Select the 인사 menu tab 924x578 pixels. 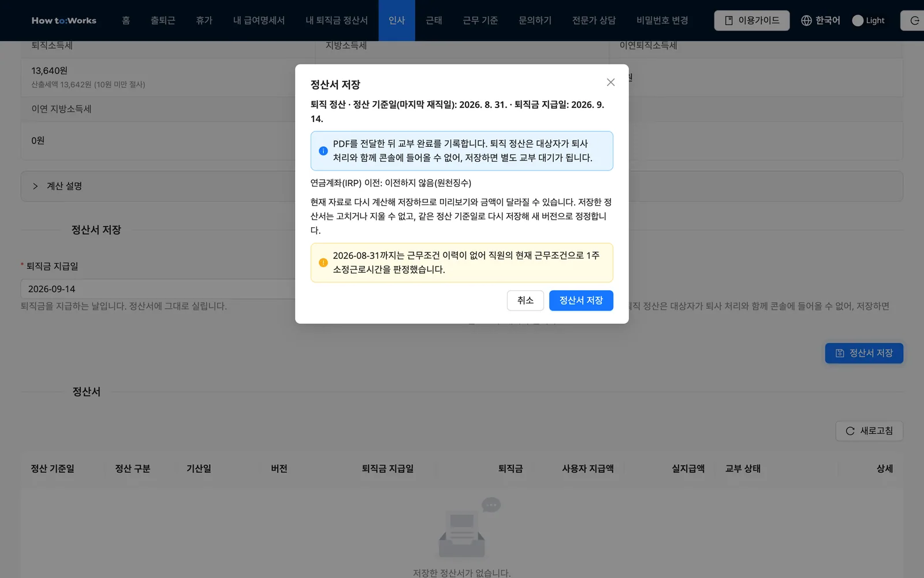tap(397, 20)
